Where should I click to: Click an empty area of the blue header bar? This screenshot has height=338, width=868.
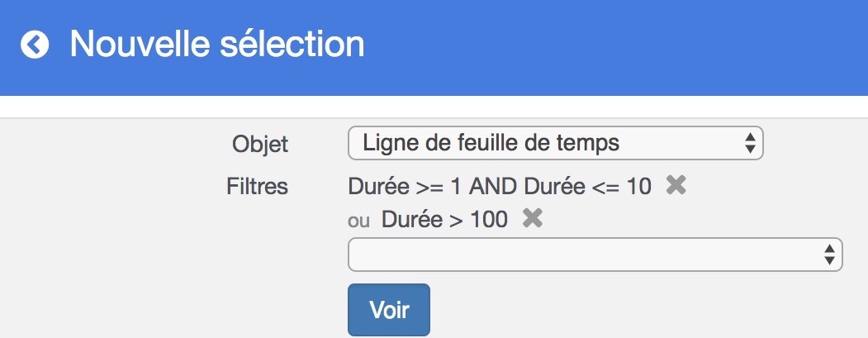click(x=619, y=45)
